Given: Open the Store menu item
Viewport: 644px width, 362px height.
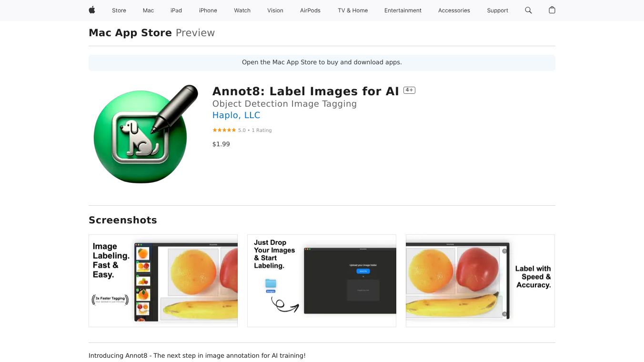Looking at the screenshot, I should (119, 10).
